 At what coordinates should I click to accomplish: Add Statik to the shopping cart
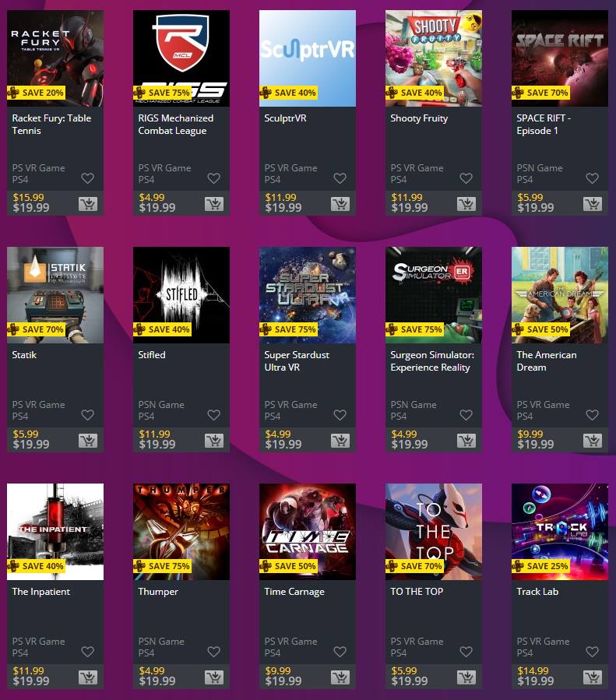(x=88, y=441)
